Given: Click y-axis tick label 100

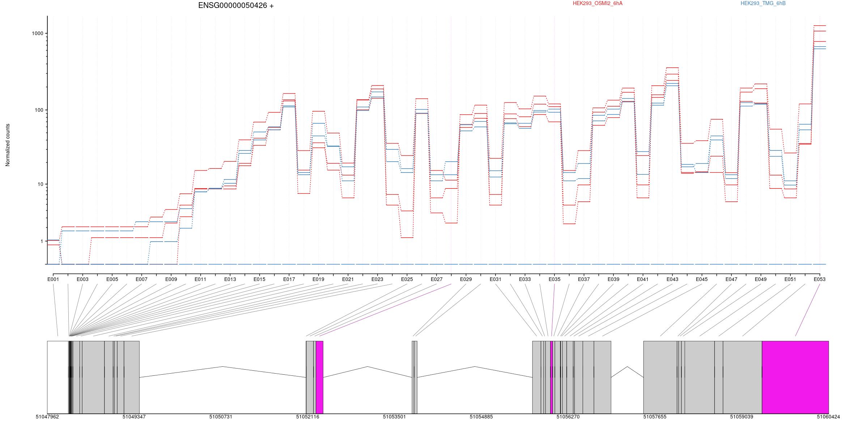Looking at the screenshot, I should 39,110.
